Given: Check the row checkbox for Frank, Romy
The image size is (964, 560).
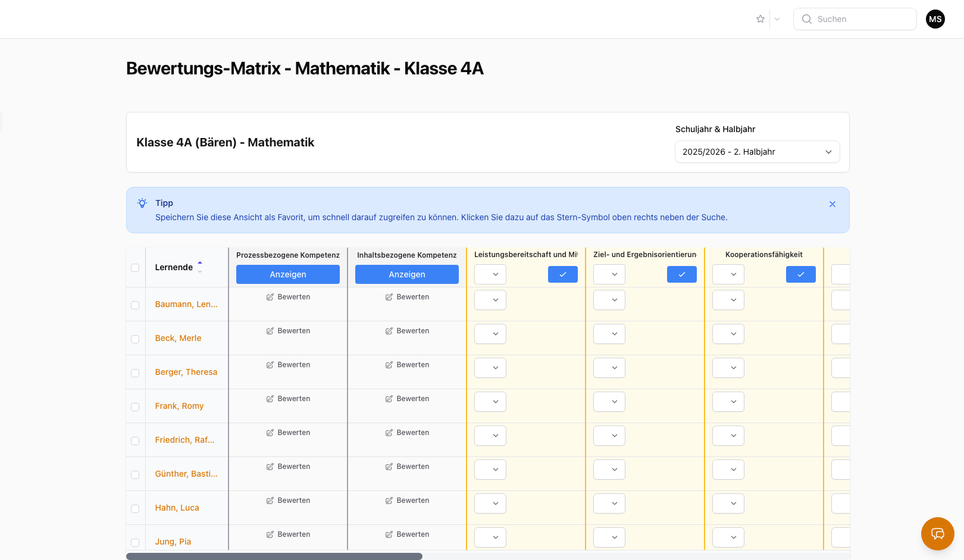Looking at the screenshot, I should [135, 406].
